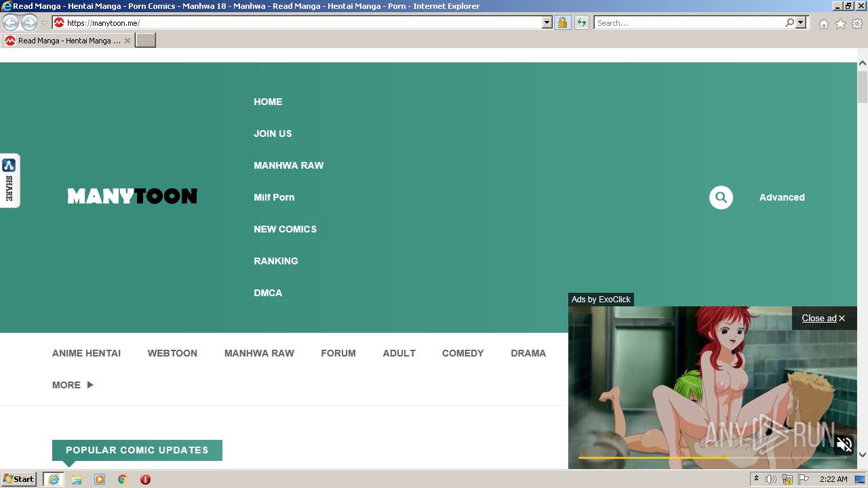Expand the address bar autocomplete dropdown

tap(547, 22)
